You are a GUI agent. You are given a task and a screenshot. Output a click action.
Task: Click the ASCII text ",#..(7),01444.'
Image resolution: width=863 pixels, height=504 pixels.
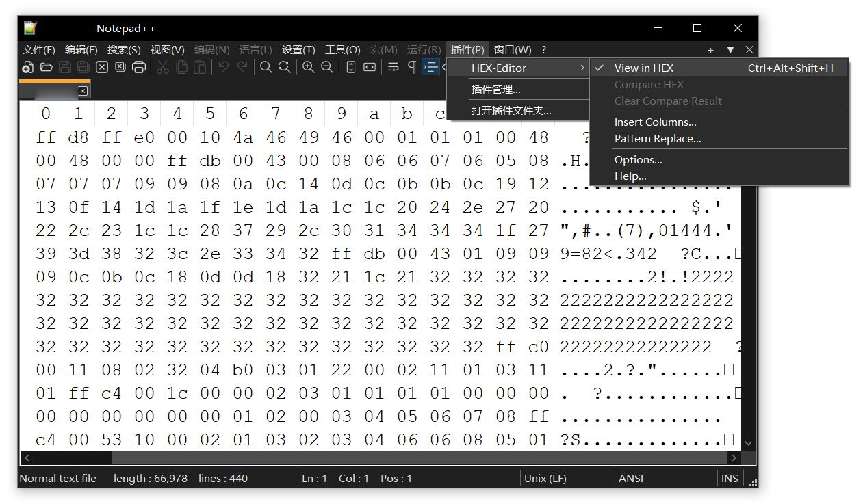coord(647,230)
